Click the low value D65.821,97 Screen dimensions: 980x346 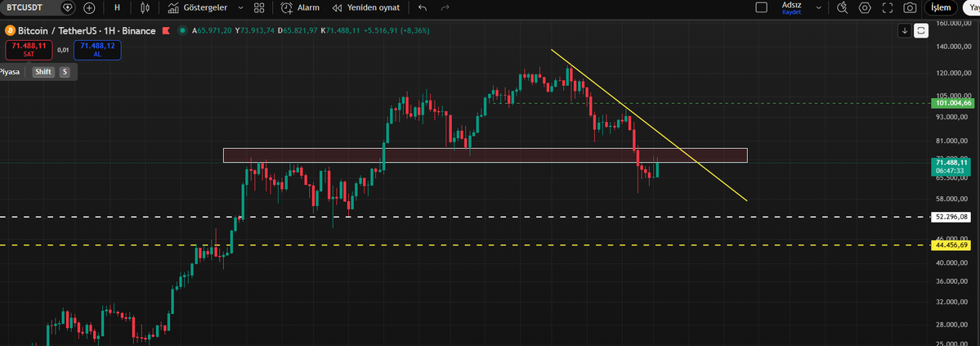click(x=298, y=30)
